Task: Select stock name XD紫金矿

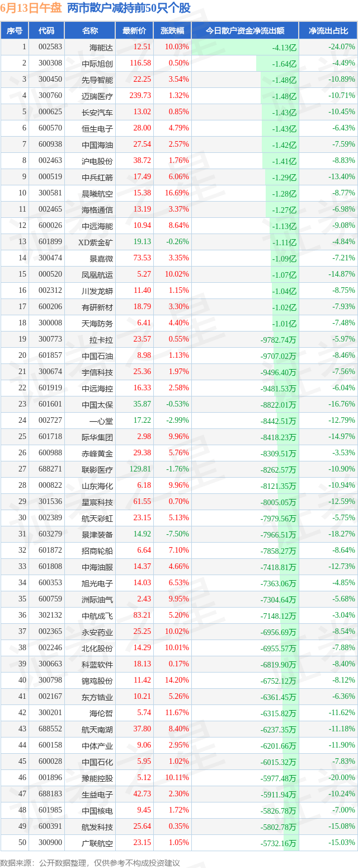Action: click(96, 242)
